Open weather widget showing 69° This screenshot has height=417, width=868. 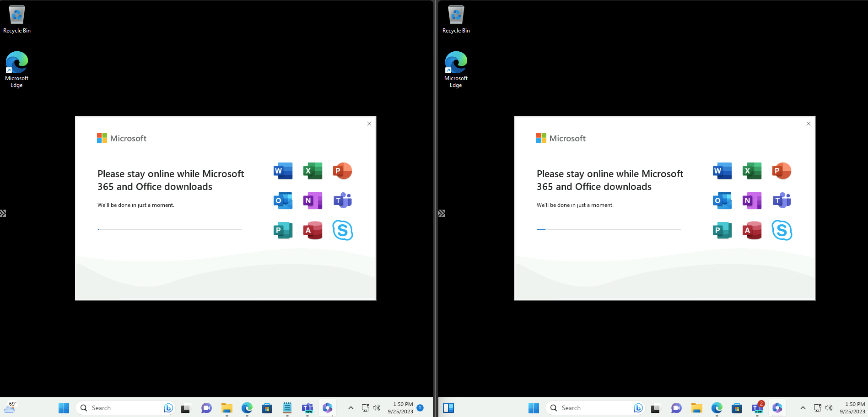[10, 407]
